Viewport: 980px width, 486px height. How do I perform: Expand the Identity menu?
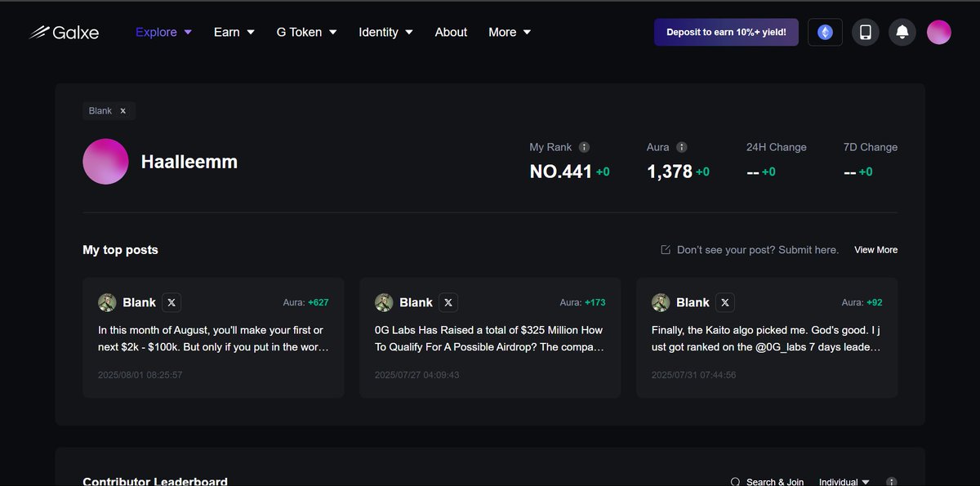point(385,32)
